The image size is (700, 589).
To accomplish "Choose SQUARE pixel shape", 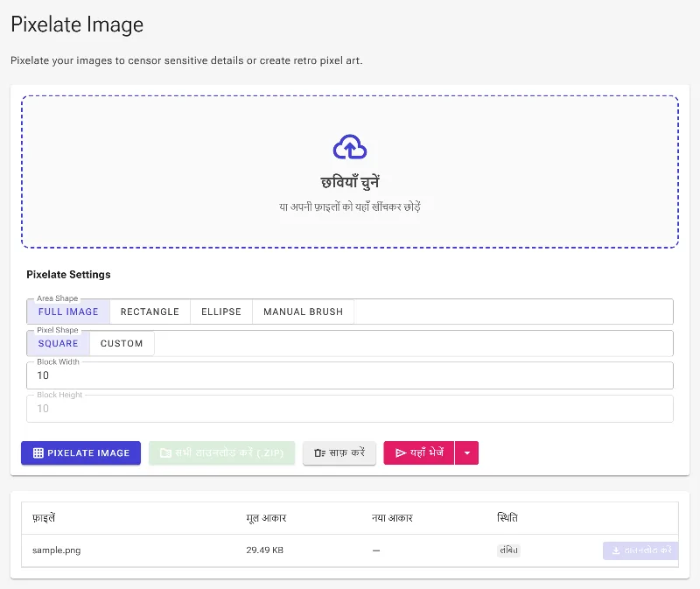I will [x=58, y=343].
